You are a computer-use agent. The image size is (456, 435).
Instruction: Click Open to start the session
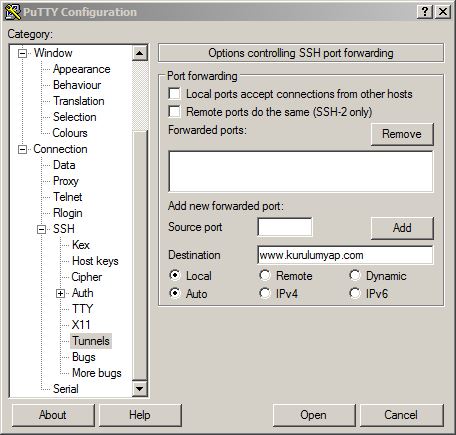[314, 415]
